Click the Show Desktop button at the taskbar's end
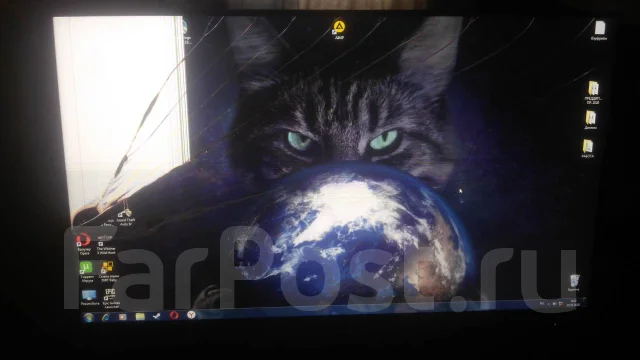Screen dimensions: 640x360 coord(584,301)
